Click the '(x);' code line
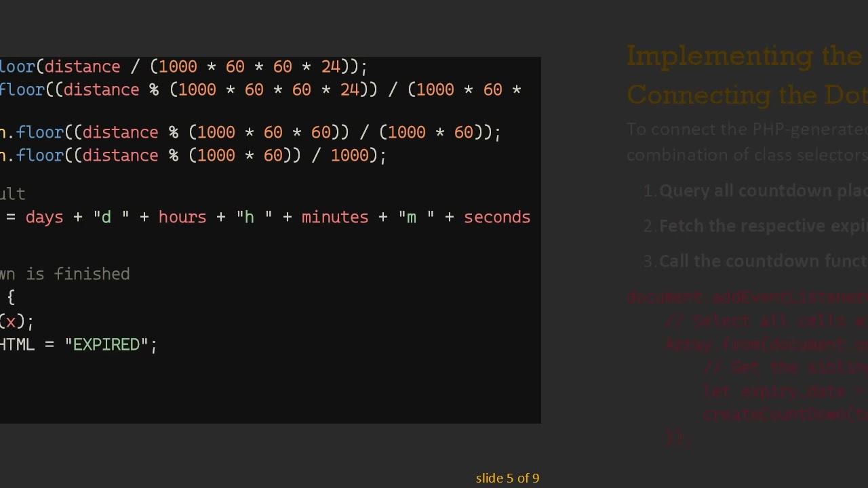 tap(17, 321)
